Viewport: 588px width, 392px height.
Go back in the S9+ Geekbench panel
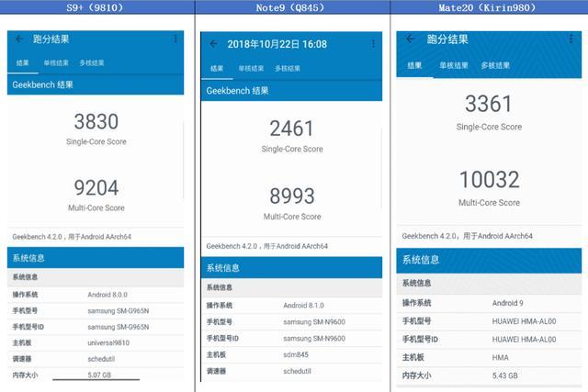tap(19, 39)
